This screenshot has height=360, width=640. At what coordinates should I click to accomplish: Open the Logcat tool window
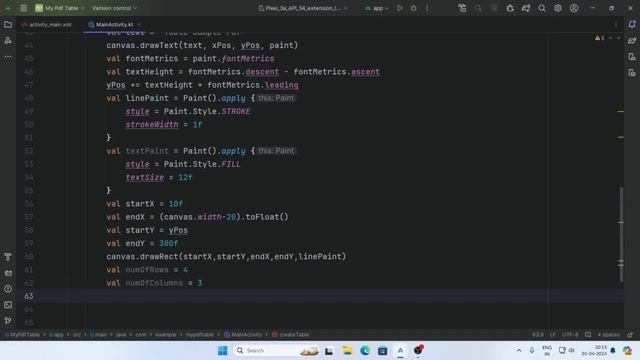[x=8, y=273]
